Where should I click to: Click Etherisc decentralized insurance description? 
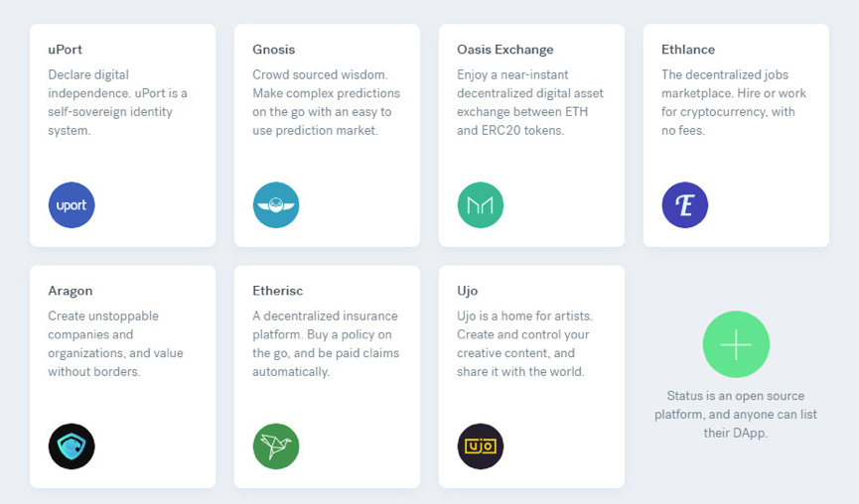(x=326, y=343)
